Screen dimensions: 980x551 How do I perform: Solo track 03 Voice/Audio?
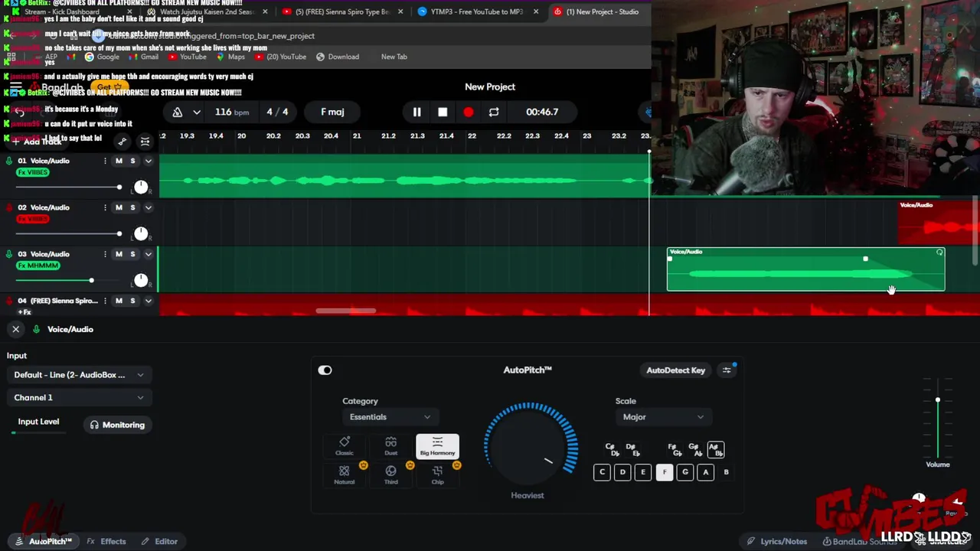click(132, 254)
